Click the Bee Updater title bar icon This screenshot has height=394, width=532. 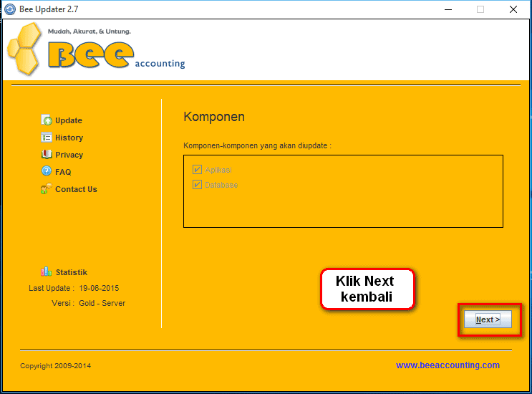point(10,9)
